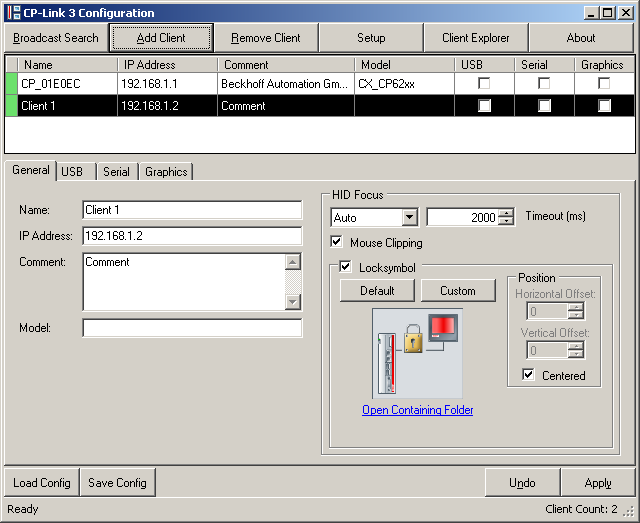Enable Graphics checkbox for CP_01E0EC row
The height and width of the screenshot is (523, 640).
pos(604,83)
